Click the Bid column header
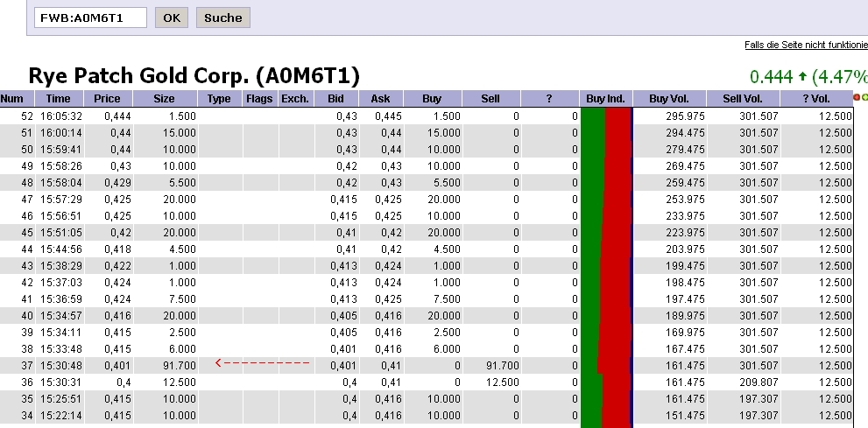 pyautogui.click(x=336, y=99)
